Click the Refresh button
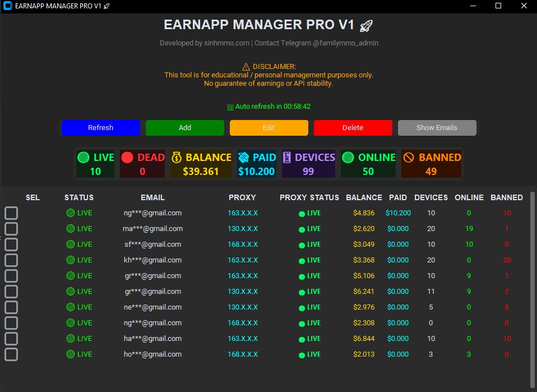Image resolution: width=537 pixels, height=392 pixels. point(100,127)
